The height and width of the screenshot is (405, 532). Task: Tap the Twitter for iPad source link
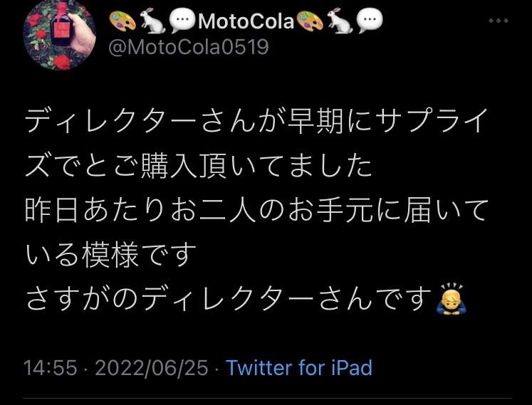pos(299,368)
